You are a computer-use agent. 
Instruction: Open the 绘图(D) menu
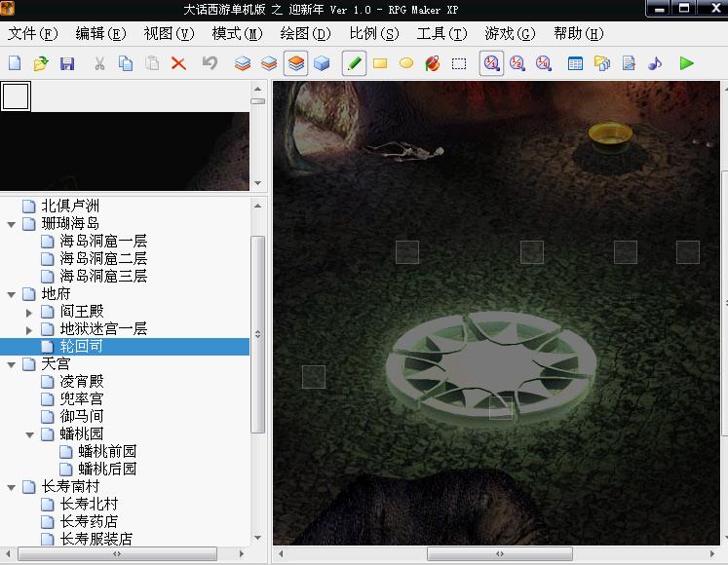(x=305, y=33)
